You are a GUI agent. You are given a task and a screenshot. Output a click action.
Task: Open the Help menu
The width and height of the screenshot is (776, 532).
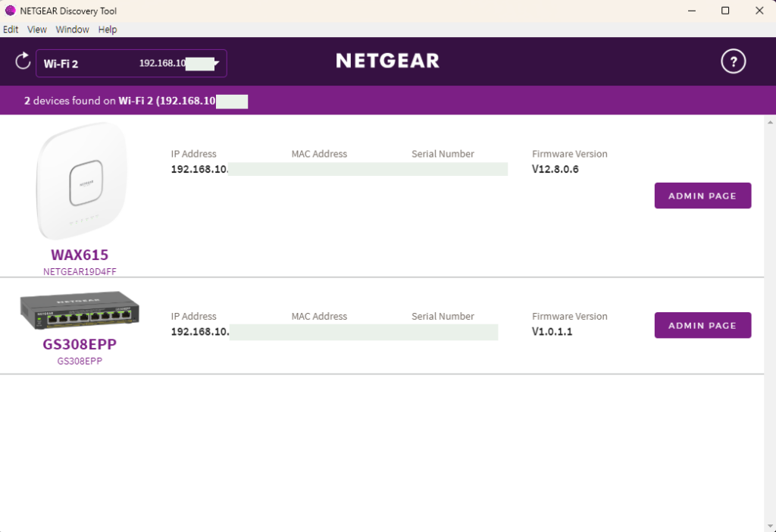[x=108, y=30]
